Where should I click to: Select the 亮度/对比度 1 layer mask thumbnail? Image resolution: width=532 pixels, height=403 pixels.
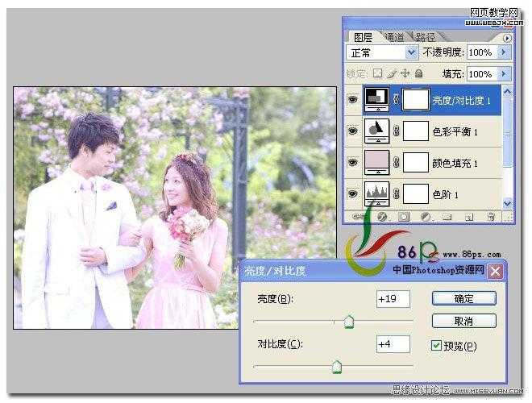[416, 100]
